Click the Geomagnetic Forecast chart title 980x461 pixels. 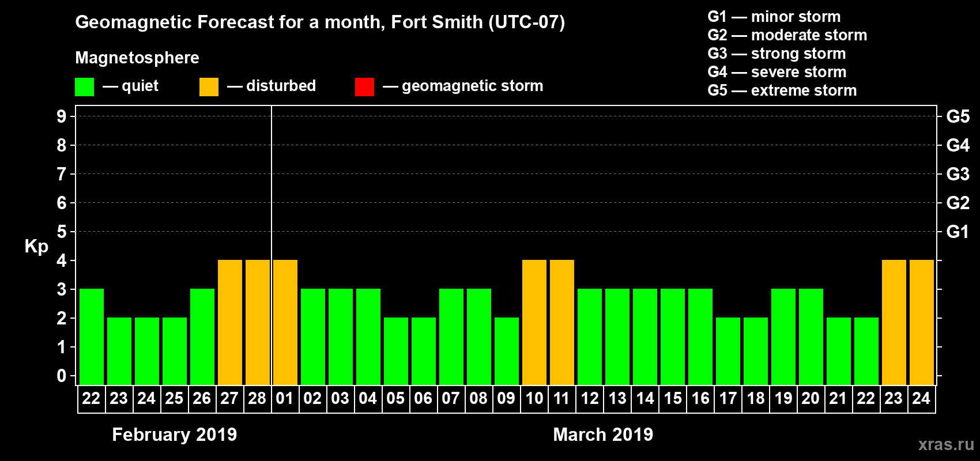point(320,22)
